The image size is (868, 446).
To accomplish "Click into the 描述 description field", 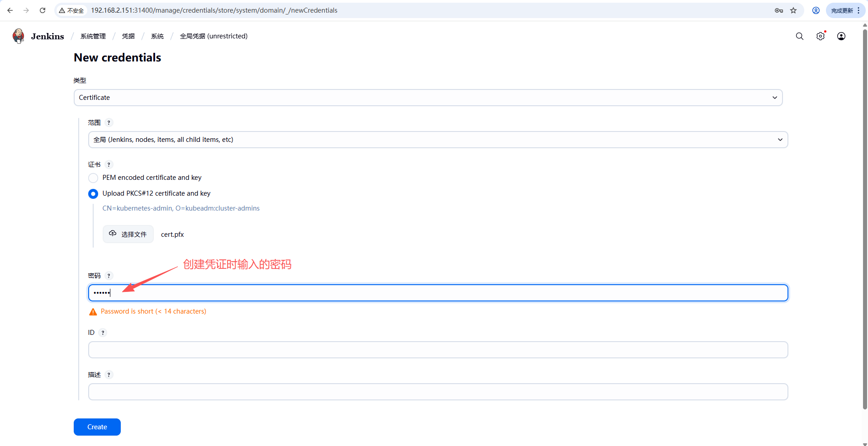I will (x=437, y=392).
